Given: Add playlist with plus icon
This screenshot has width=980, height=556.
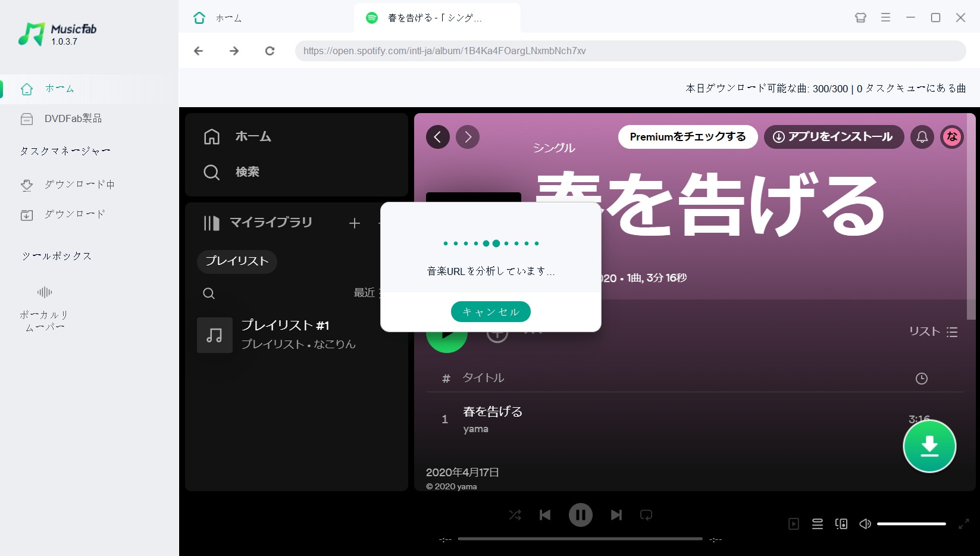Looking at the screenshot, I should [x=355, y=223].
